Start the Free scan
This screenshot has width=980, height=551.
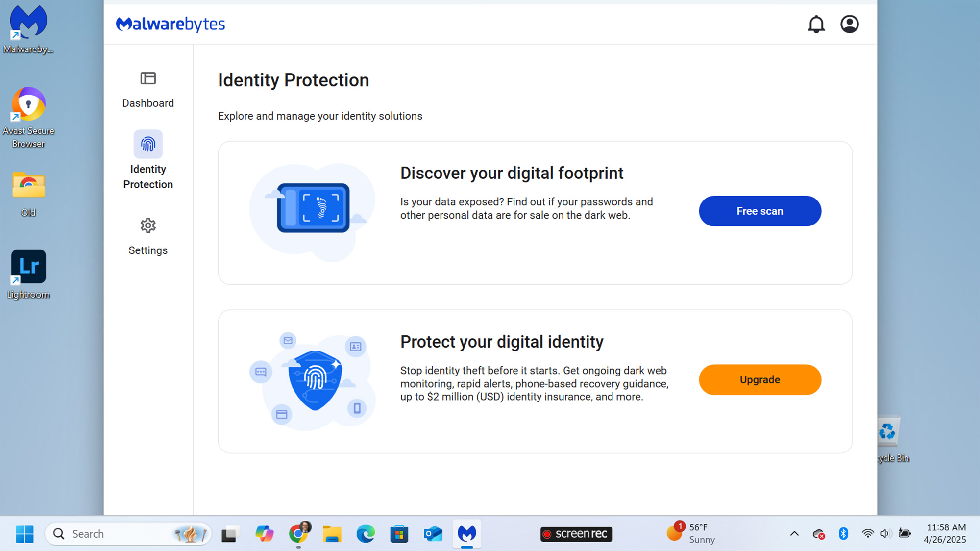click(x=759, y=211)
